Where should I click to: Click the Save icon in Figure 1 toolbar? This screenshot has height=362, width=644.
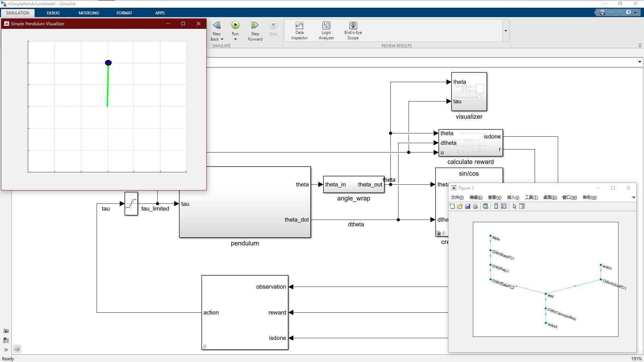click(468, 206)
